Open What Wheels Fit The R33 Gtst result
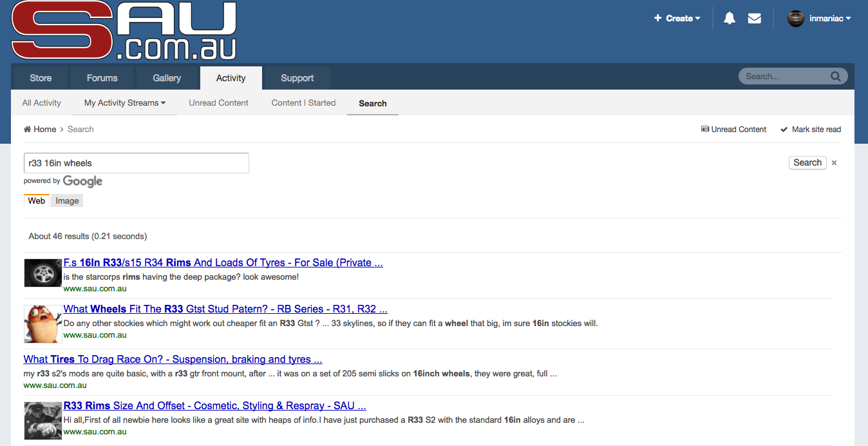 pos(225,309)
